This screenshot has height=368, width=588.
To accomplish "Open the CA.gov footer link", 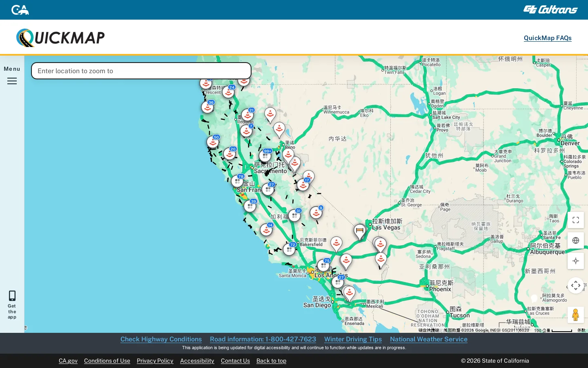I will tap(68, 361).
